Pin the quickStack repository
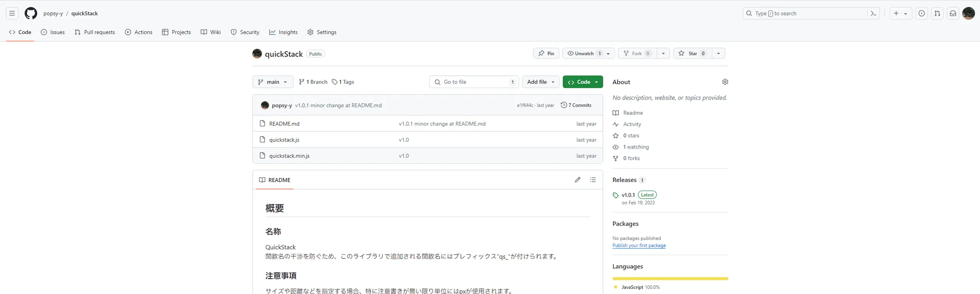The width and height of the screenshot is (980, 294). tap(546, 53)
